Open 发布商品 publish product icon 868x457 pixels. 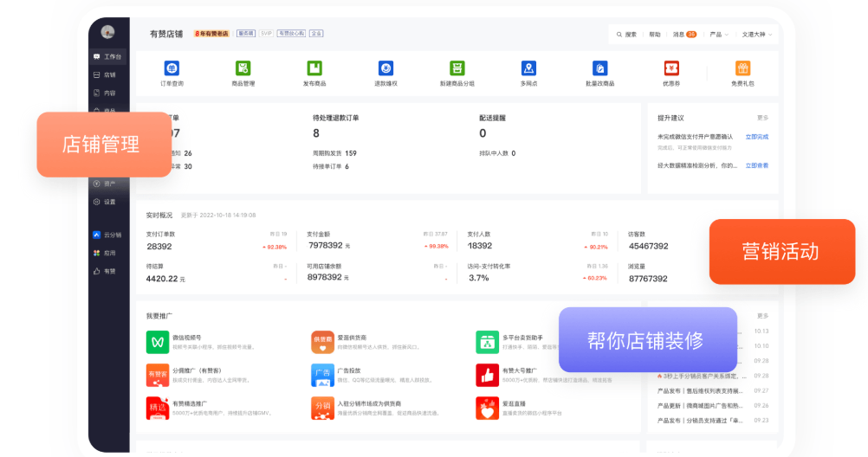(314, 68)
